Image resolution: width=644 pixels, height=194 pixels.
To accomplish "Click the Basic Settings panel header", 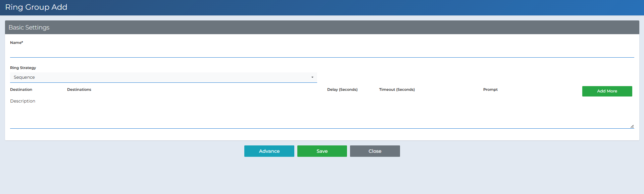I will (322, 27).
